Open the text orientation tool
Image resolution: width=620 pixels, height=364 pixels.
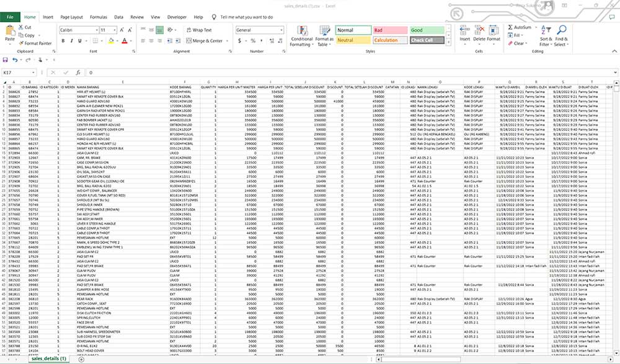pos(170,30)
